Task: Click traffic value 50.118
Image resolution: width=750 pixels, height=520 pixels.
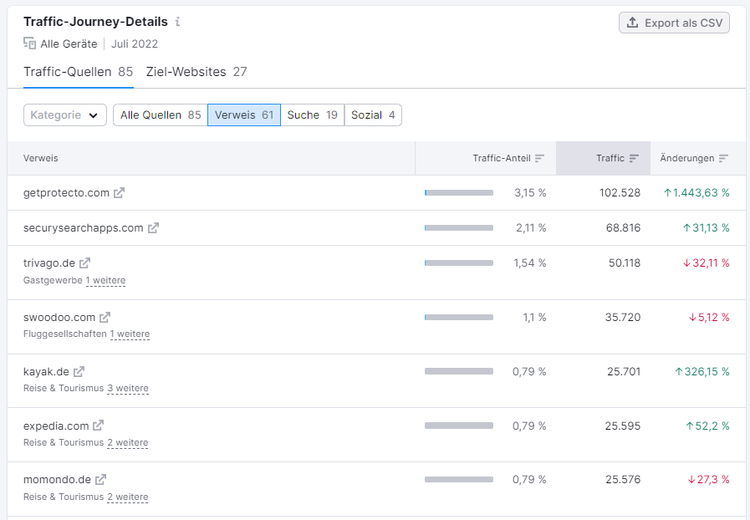Action: [624, 263]
